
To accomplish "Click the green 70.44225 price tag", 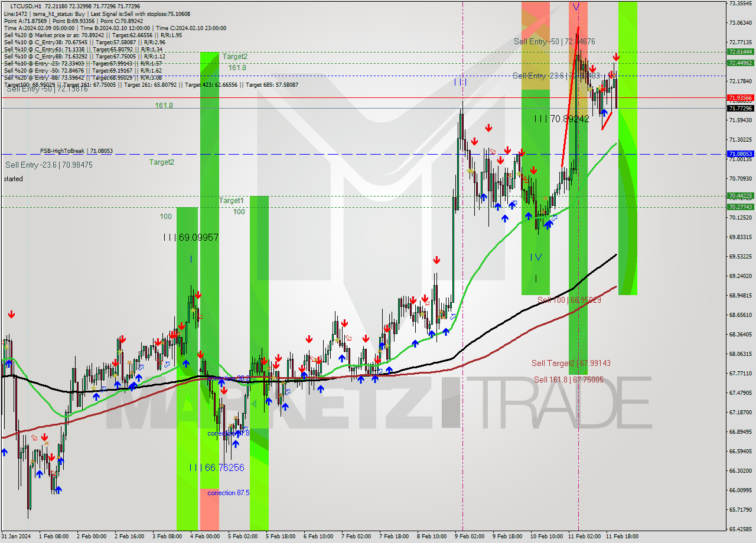I will [740, 196].
